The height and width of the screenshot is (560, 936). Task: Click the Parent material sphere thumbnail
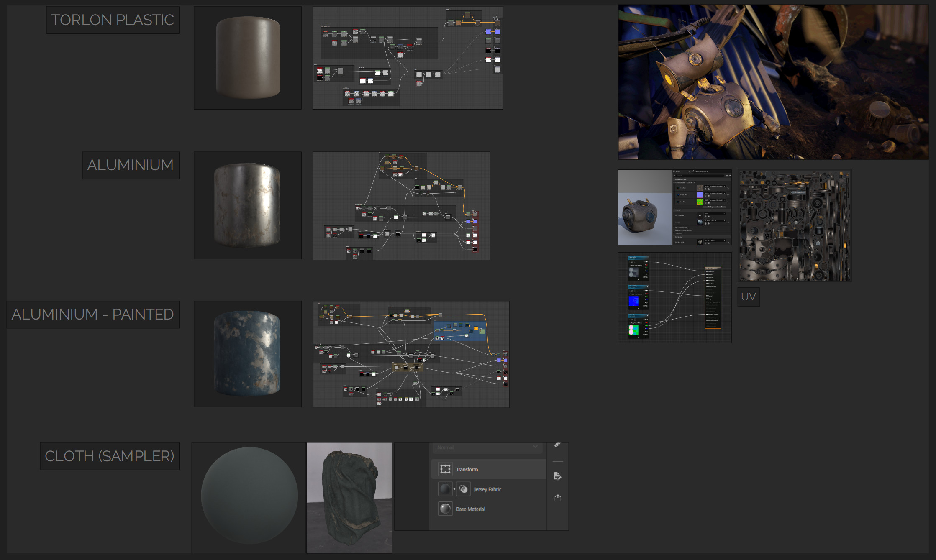700,222
